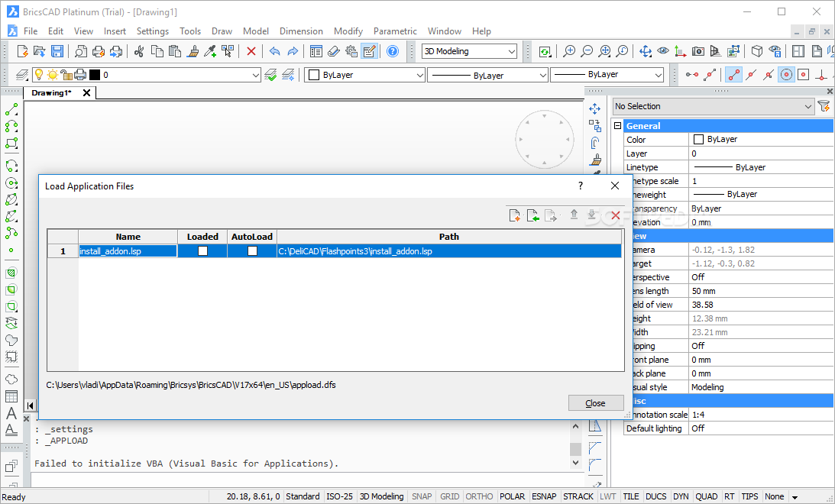Check the Loaded box for install_addon.lsp

point(202,250)
